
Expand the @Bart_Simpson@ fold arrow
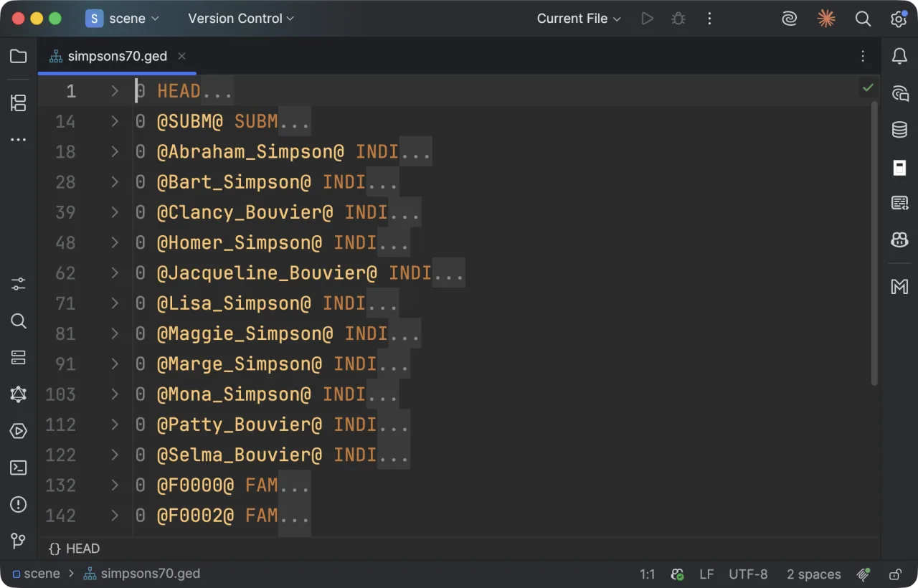click(x=115, y=182)
